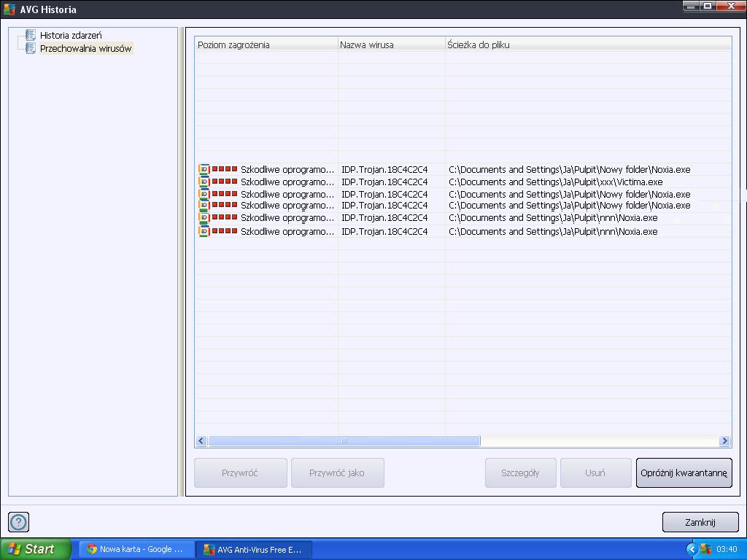This screenshot has width=747, height=560.
Task: Sort by Poziom zagrożenia column header
Action: (x=266, y=44)
